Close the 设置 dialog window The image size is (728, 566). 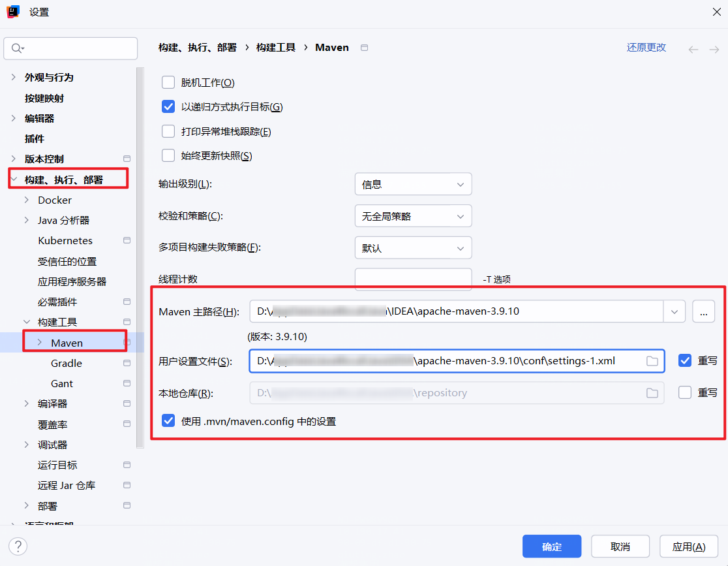pyautogui.click(x=716, y=12)
